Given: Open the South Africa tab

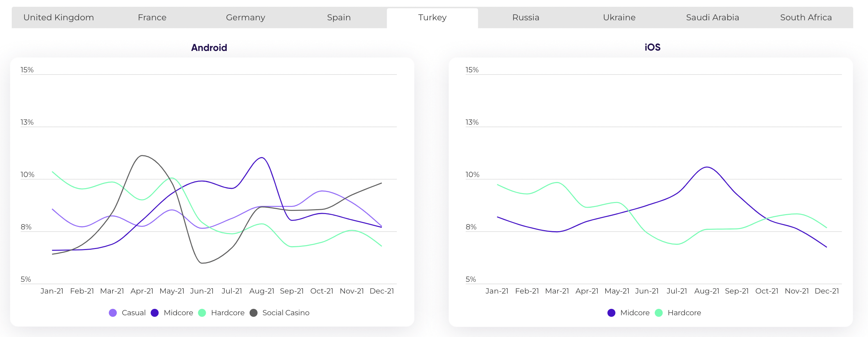Looking at the screenshot, I should [x=806, y=17].
